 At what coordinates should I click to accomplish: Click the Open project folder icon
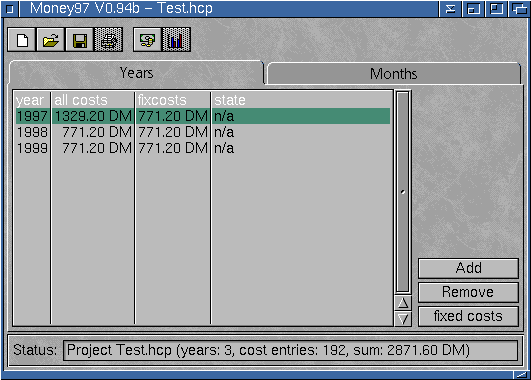click(50, 40)
